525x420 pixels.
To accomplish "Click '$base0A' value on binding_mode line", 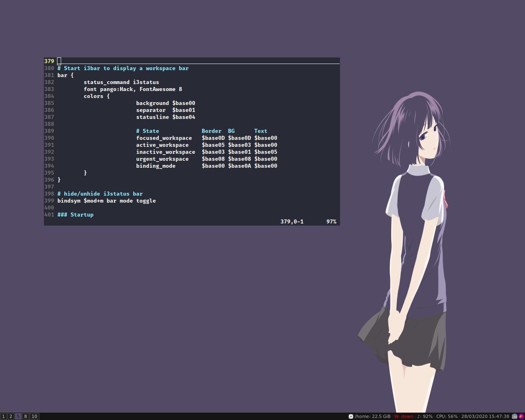I will pyautogui.click(x=240, y=166).
